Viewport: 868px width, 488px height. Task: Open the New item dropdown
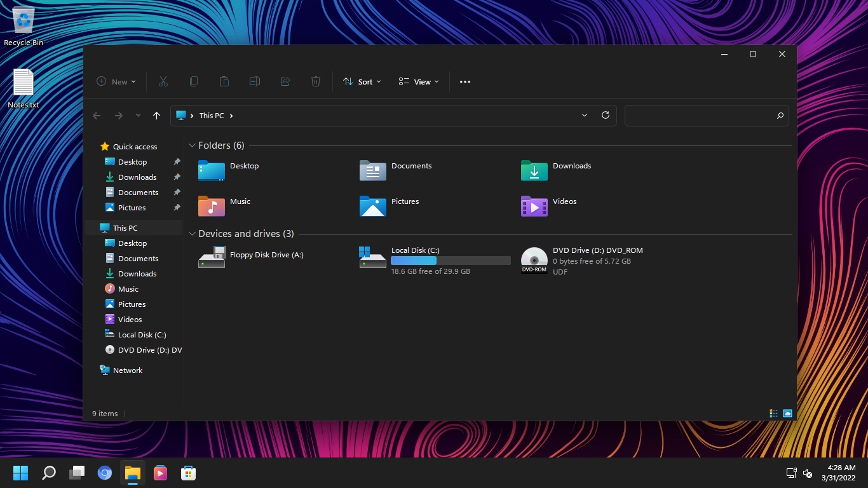click(116, 81)
